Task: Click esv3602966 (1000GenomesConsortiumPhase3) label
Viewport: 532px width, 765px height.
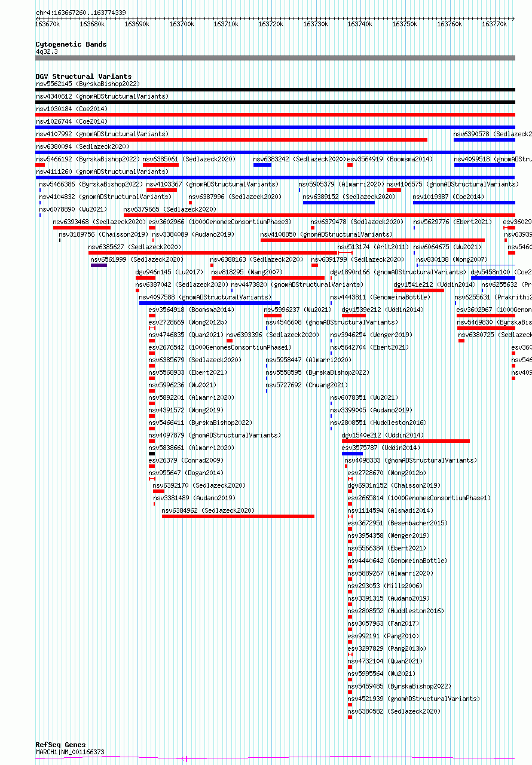Action: coord(221,222)
